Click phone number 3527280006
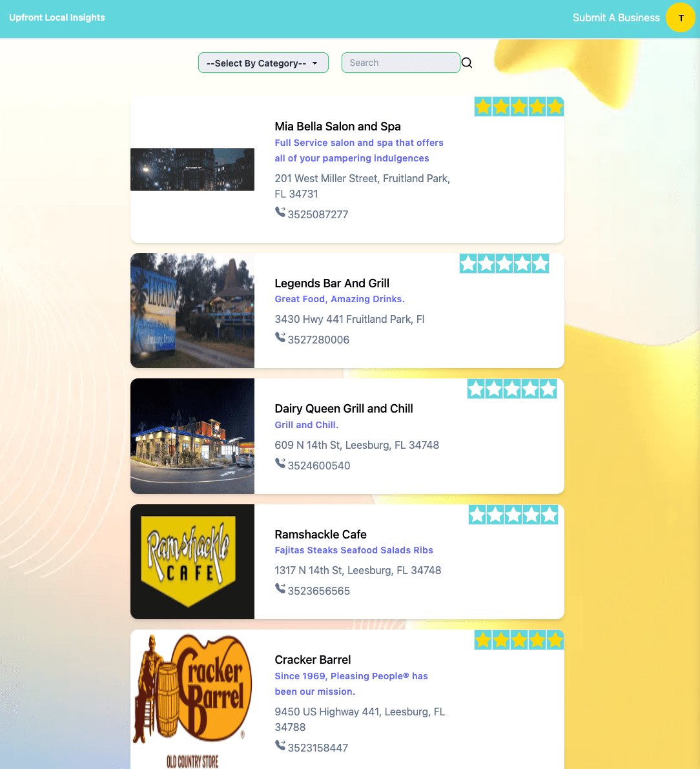 (x=318, y=340)
